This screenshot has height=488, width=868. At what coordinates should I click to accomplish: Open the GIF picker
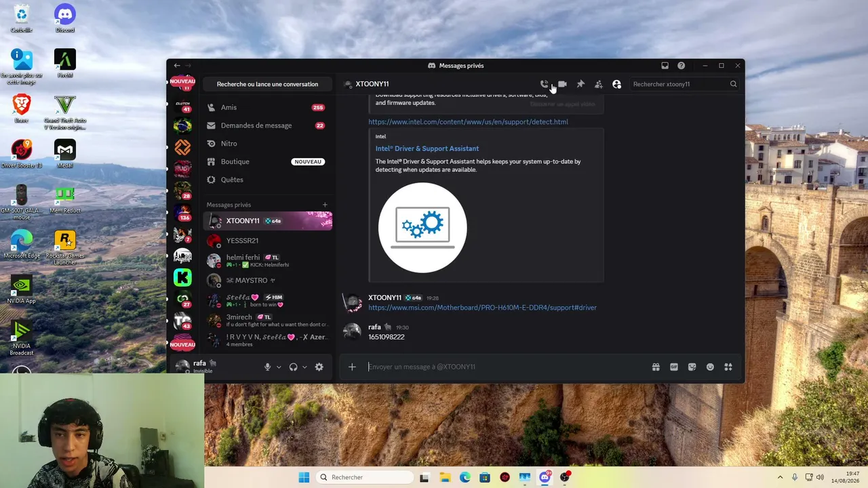(x=674, y=367)
